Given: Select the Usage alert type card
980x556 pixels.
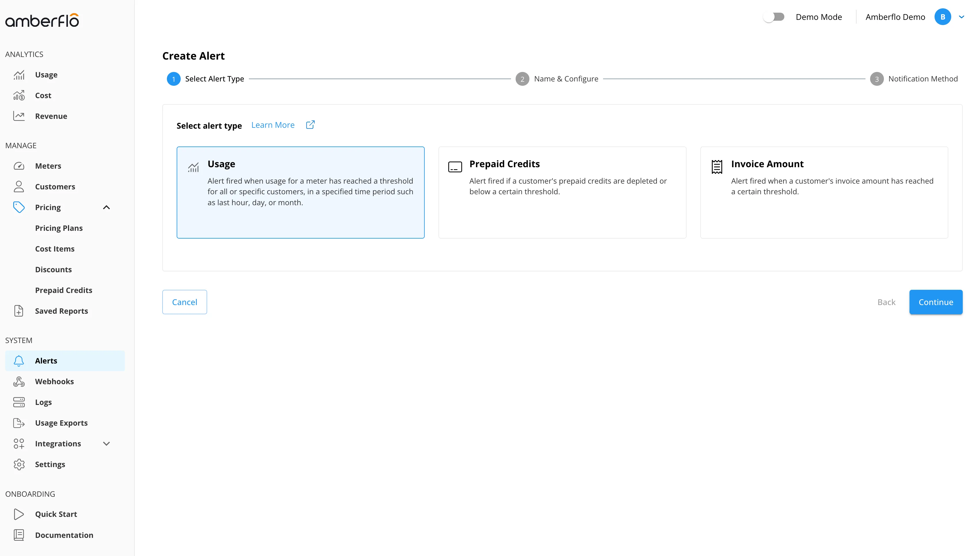Looking at the screenshot, I should click(x=300, y=193).
